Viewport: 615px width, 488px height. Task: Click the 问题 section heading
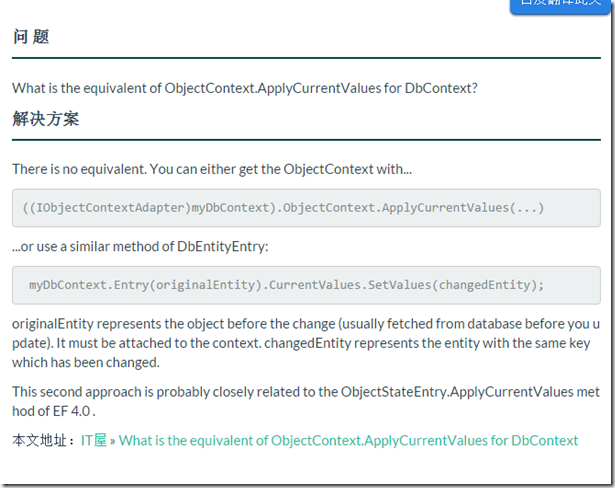point(31,37)
